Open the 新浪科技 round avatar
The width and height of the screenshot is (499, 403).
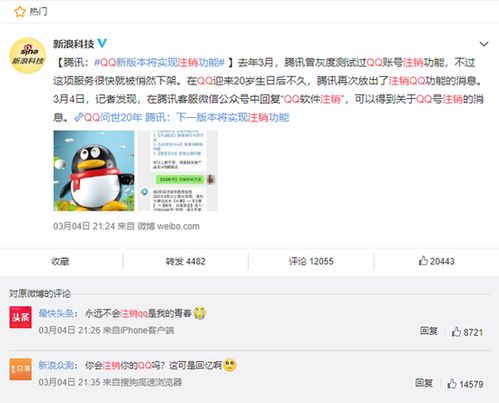point(28,55)
